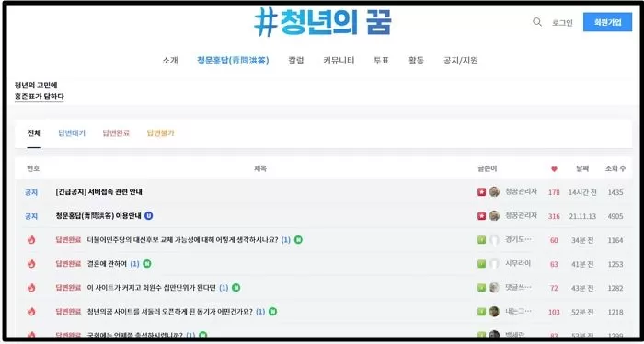Click the writer name 시무라이

click(x=518, y=264)
